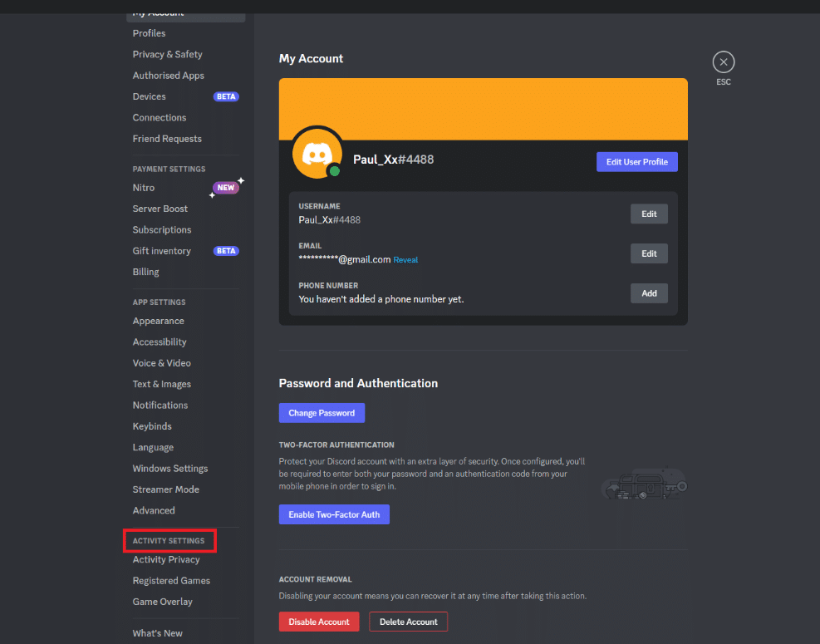
Task: Click the Discord avatar profile picture
Action: tap(317, 153)
